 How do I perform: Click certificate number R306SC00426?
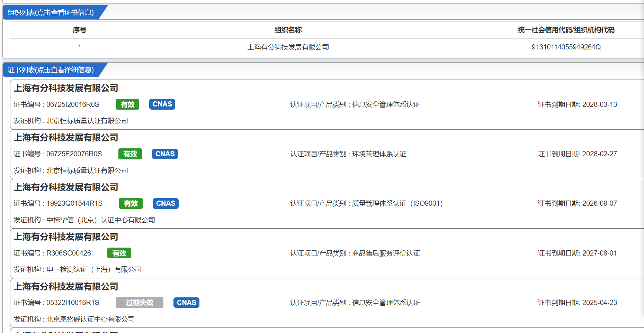coord(69,253)
